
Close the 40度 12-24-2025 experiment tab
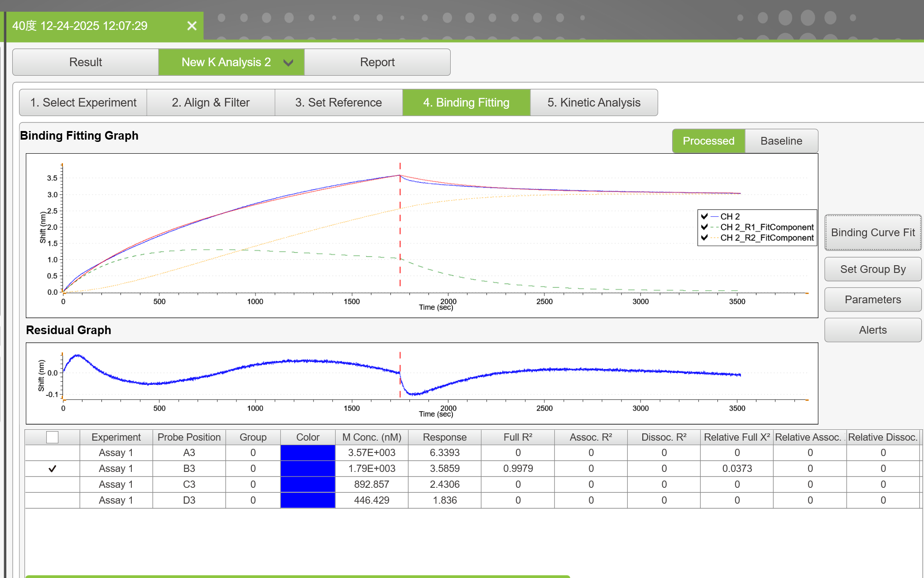192,26
